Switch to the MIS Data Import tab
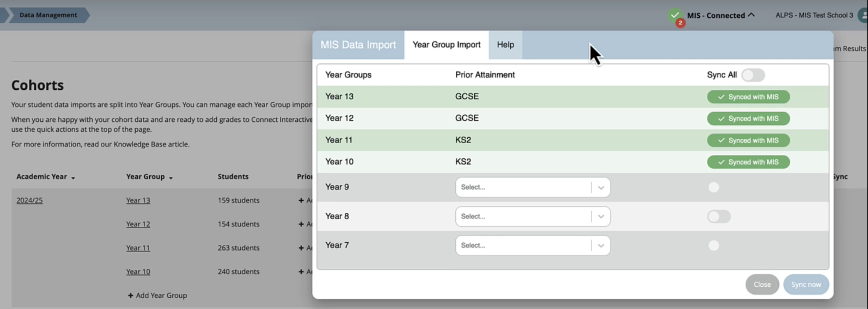 tap(358, 45)
